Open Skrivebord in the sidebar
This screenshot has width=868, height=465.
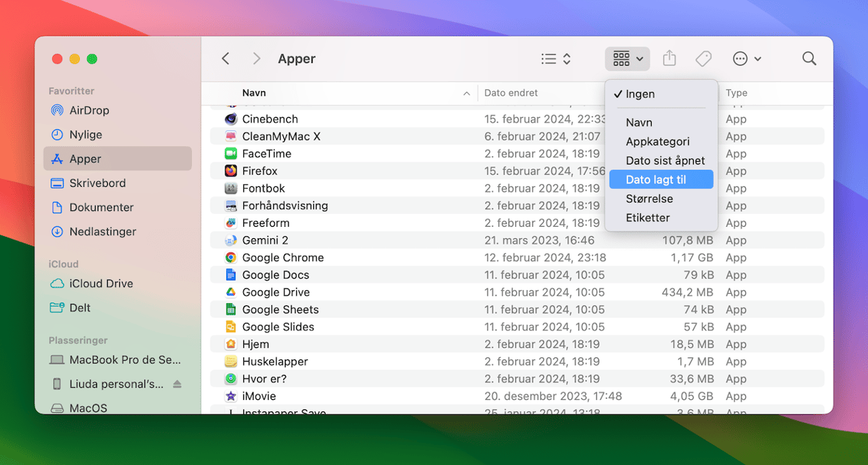pos(118,183)
